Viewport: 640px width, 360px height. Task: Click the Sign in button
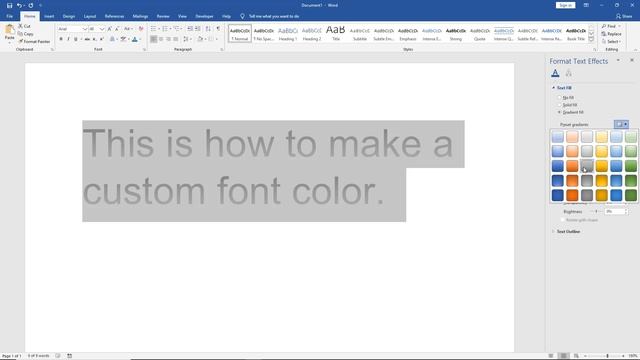565,5
